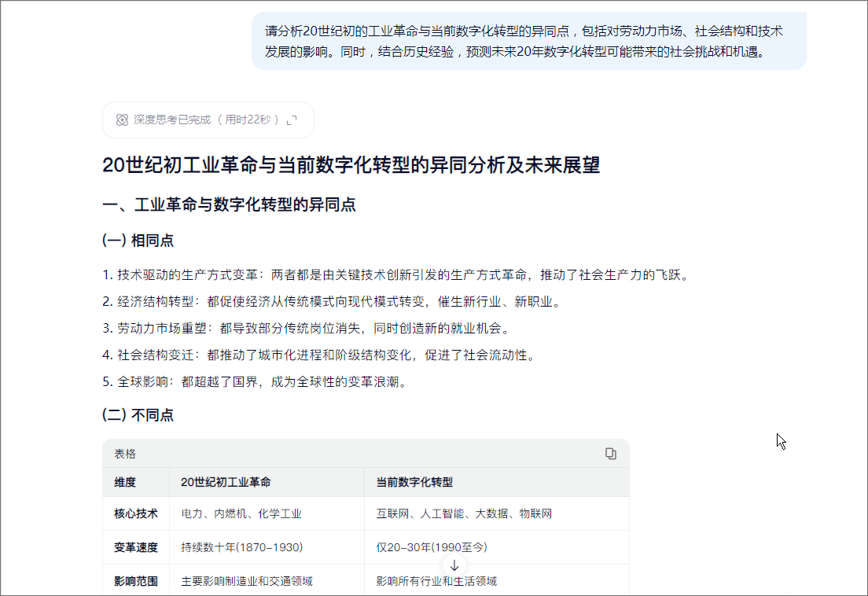Image resolution: width=868 pixels, height=596 pixels.
Task: Click the (一) 相同点 subheading
Action: pos(138,241)
